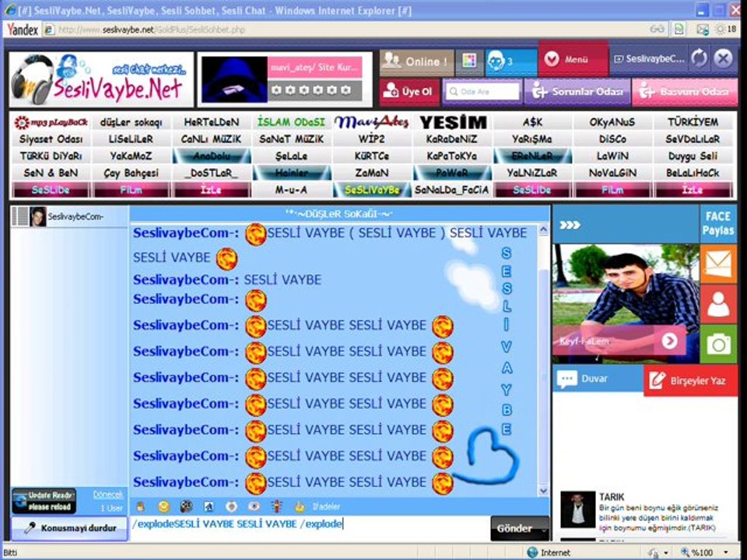Select SeslivaybeCom- in the user list
The image size is (747, 560).
tap(69, 217)
